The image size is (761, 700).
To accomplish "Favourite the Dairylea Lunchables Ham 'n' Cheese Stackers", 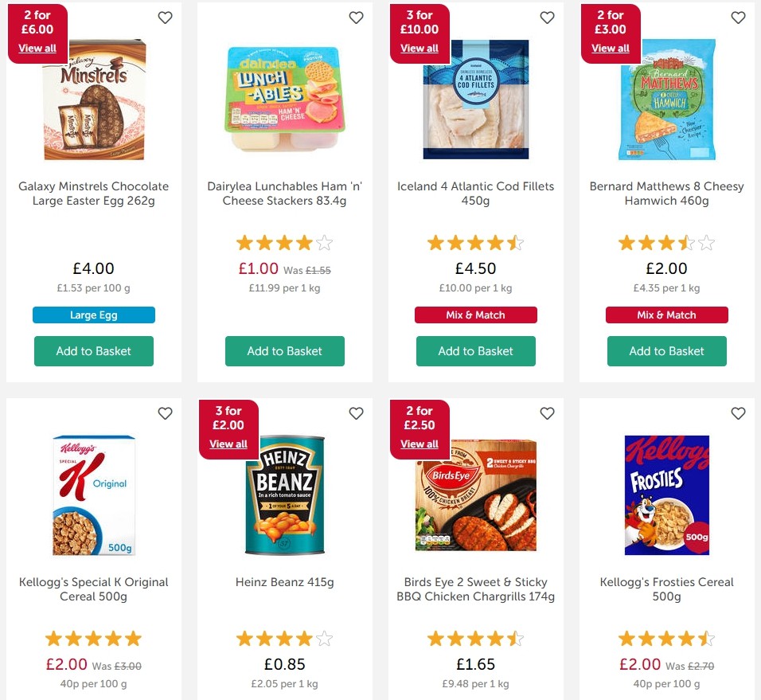I will (356, 17).
